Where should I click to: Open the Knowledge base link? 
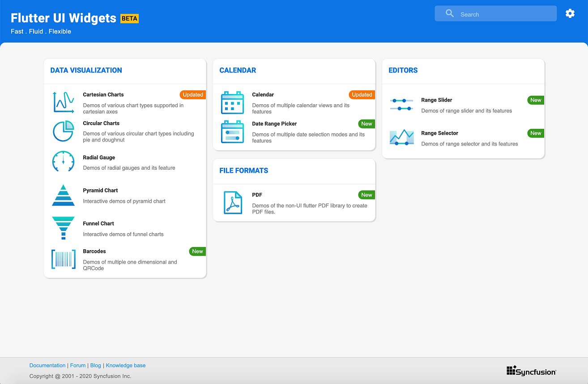[x=126, y=366]
